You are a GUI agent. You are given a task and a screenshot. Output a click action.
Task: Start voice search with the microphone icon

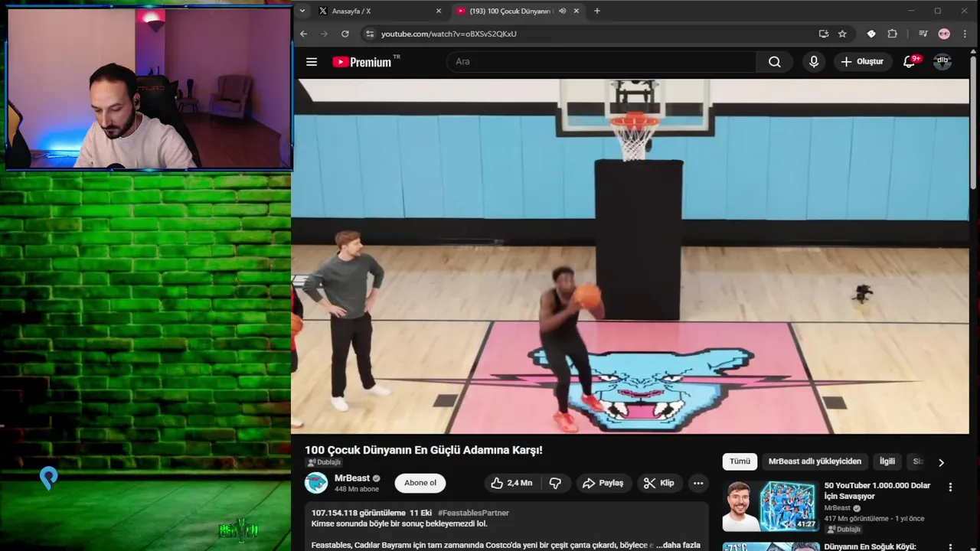[814, 62]
